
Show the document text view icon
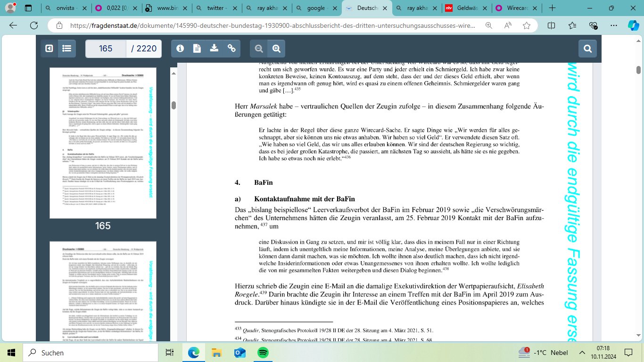pyautogui.click(x=197, y=48)
